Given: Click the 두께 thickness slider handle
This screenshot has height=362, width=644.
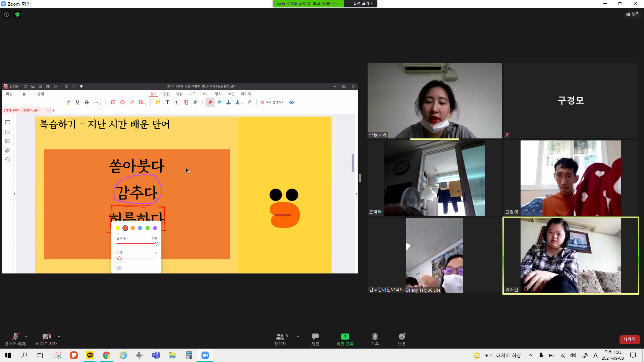Looking at the screenshot, I should pos(119,258).
